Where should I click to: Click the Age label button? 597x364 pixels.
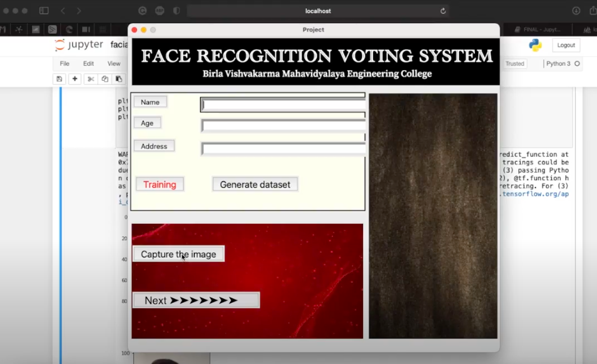tap(147, 123)
